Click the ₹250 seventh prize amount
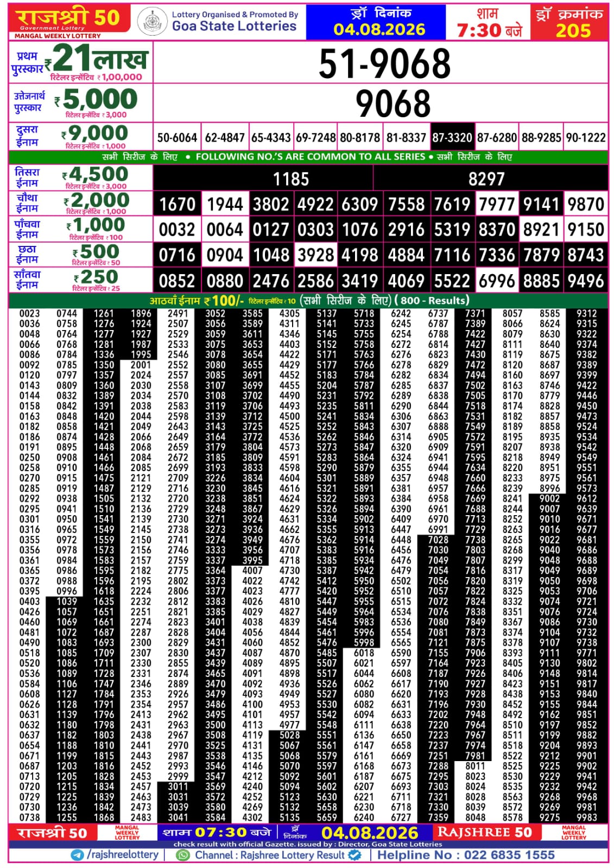This screenshot has width=614, height=868. click(96, 277)
